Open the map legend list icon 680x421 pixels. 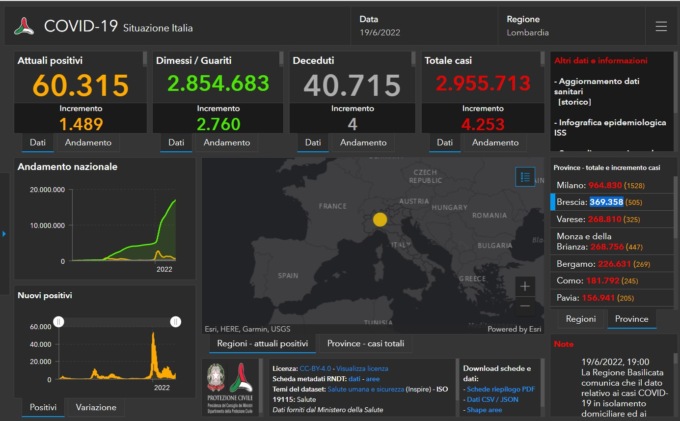(x=526, y=176)
